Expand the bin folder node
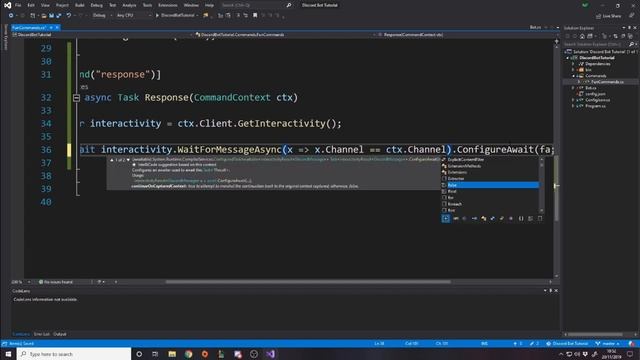 click(573, 70)
